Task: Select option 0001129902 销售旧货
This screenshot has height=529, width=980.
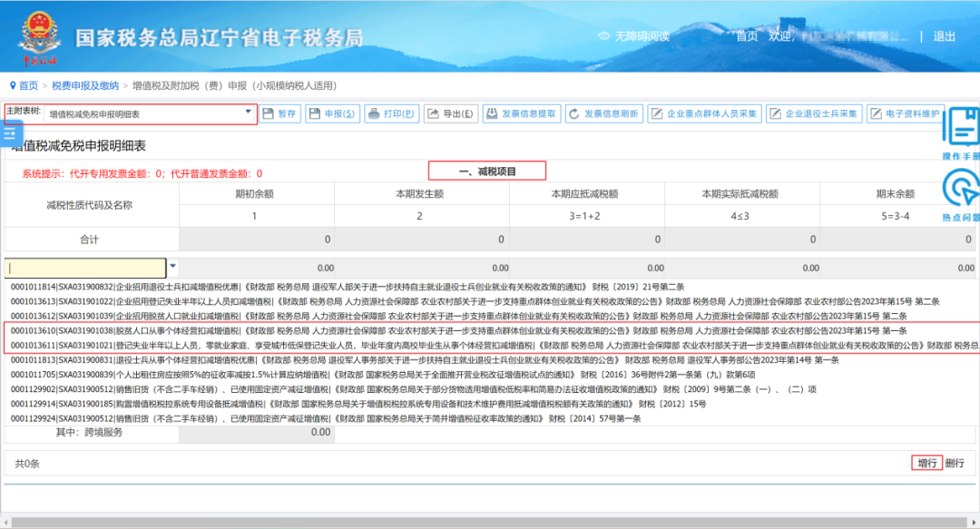Action: click(413, 389)
